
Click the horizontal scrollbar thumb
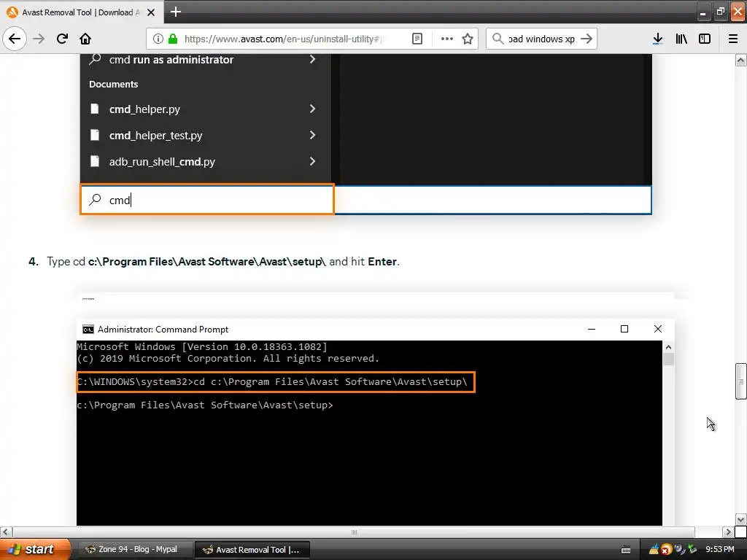pos(354,532)
